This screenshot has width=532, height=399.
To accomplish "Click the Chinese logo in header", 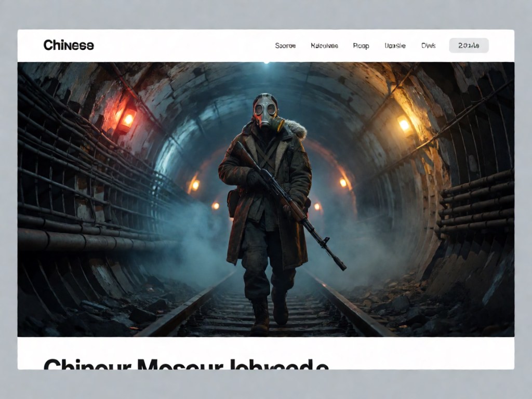I will pos(69,45).
